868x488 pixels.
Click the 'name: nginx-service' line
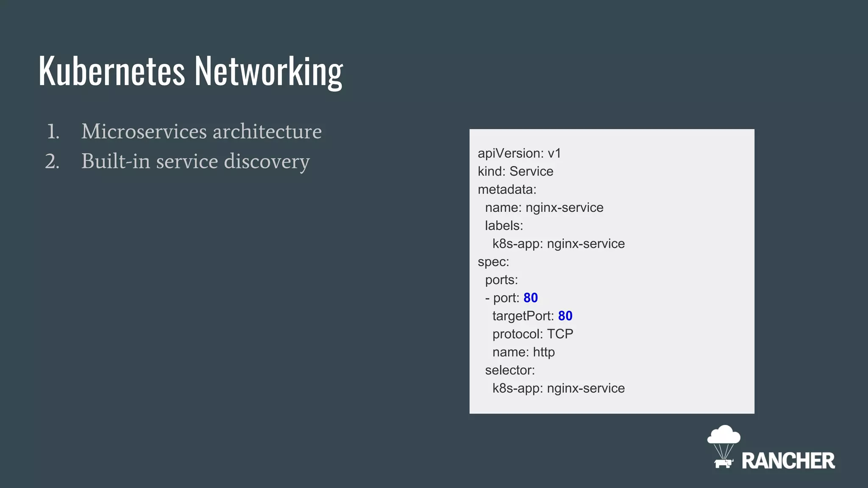coord(544,208)
